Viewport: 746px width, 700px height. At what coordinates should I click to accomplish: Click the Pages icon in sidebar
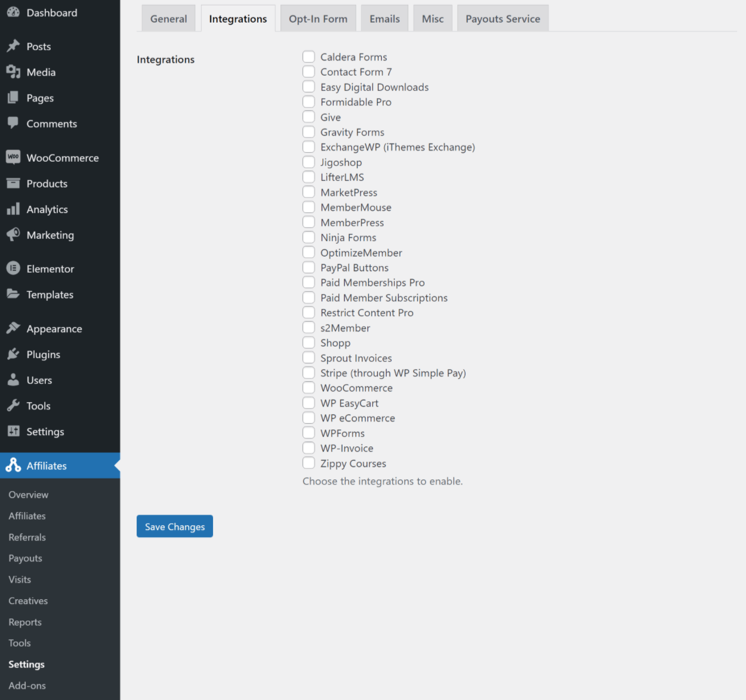13,97
